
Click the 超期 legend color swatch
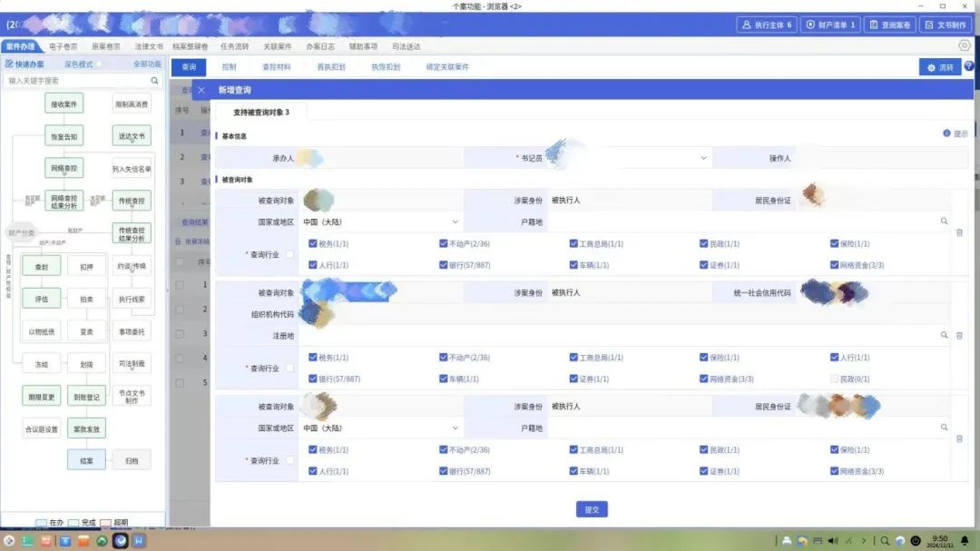click(x=105, y=522)
